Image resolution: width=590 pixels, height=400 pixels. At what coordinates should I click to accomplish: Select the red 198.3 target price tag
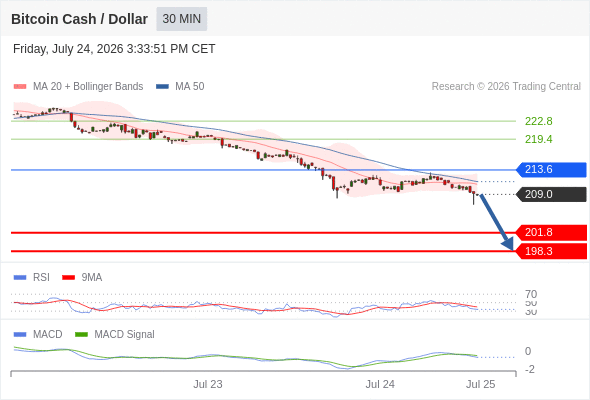(551, 251)
